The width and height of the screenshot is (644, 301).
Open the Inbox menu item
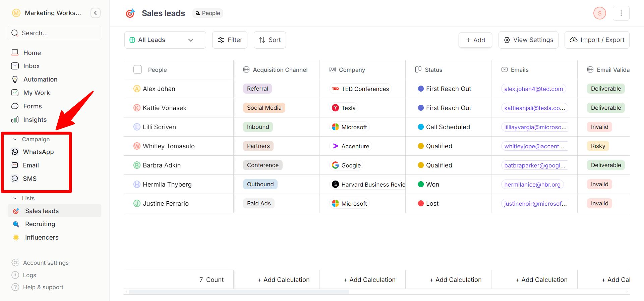31,66
